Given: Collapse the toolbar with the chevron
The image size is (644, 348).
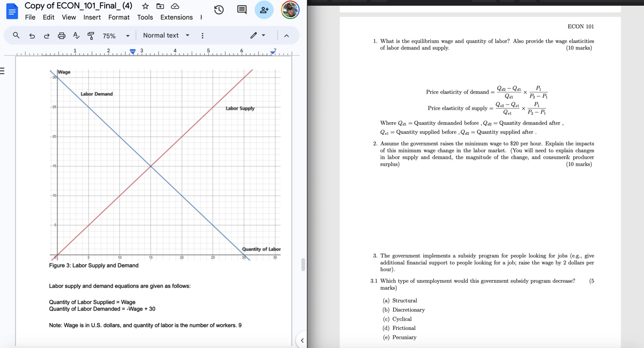Looking at the screenshot, I should pyautogui.click(x=286, y=35).
